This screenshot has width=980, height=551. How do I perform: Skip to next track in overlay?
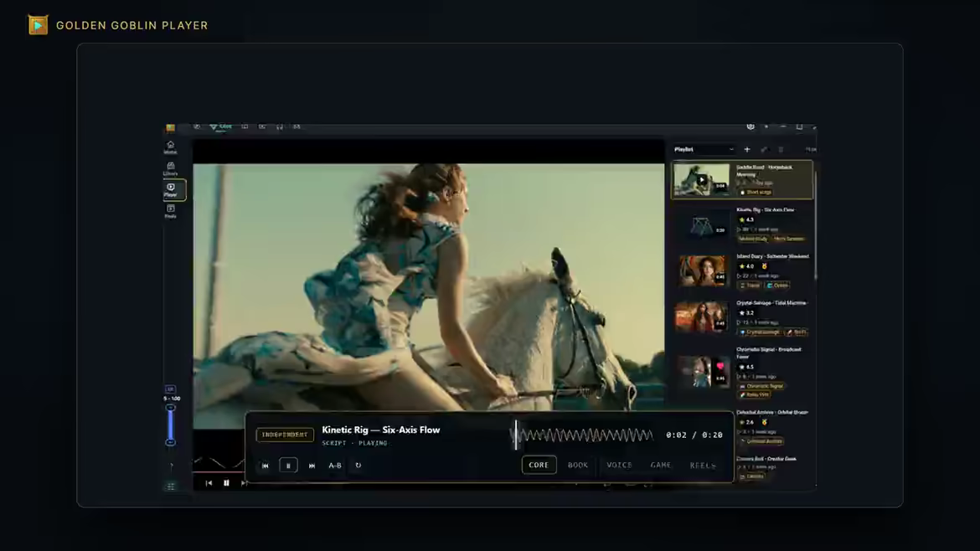click(312, 466)
